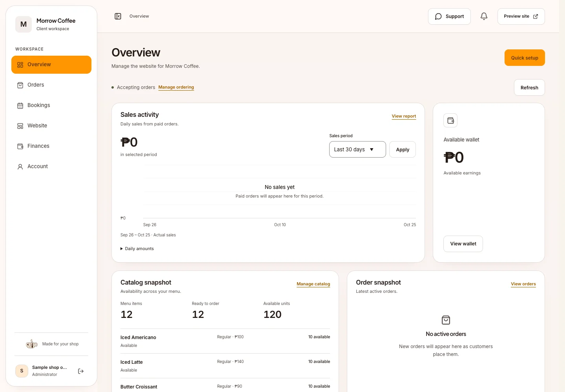Click the Bookings calendar icon
This screenshot has width=565, height=392.
(20, 105)
